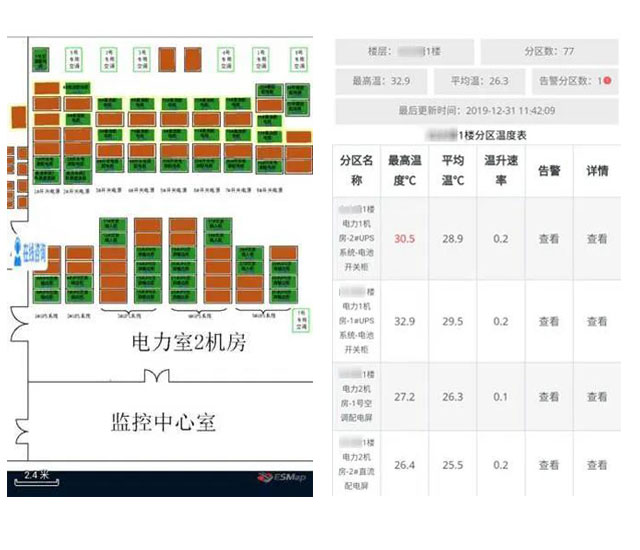
Task: Open 告警 查看 for the 27.2°C row
Action: 549,396
